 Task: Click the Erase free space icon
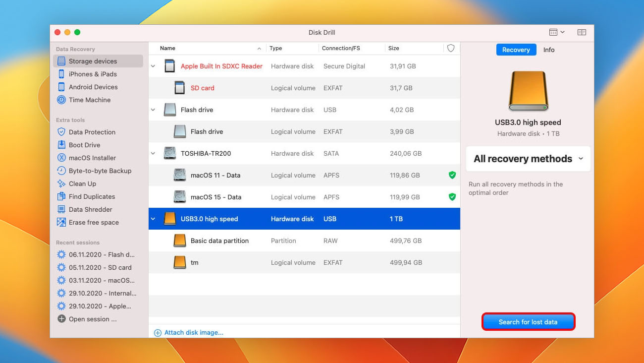[61, 222]
